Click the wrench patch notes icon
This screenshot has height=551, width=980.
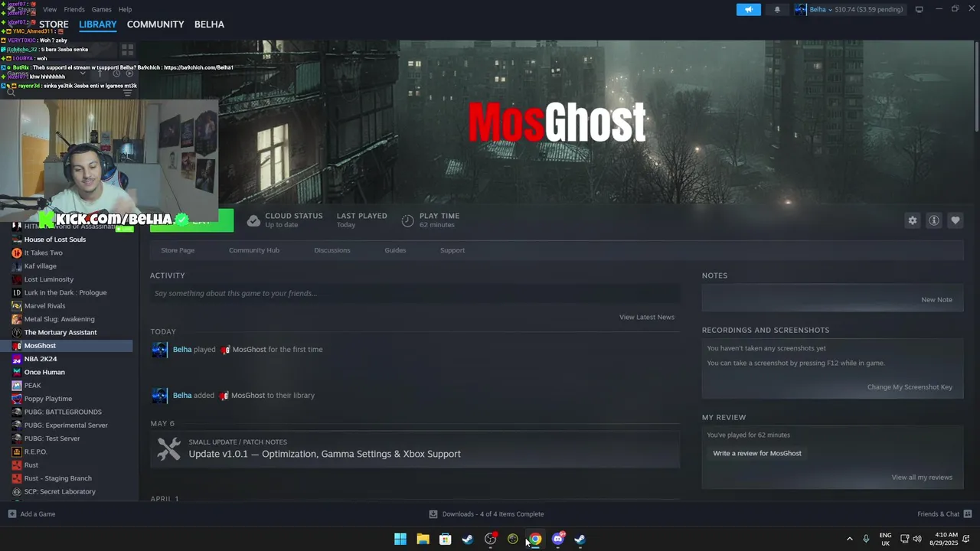168,448
